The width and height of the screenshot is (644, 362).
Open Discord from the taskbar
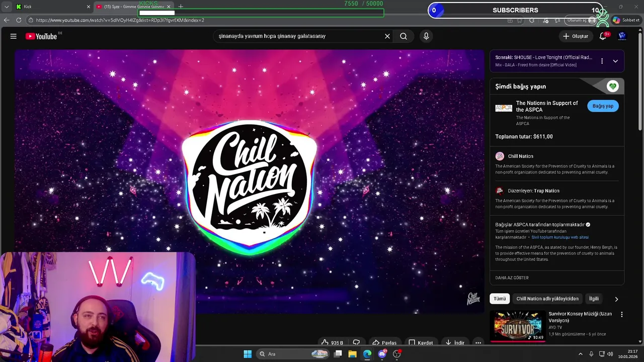[x=382, y=354]
